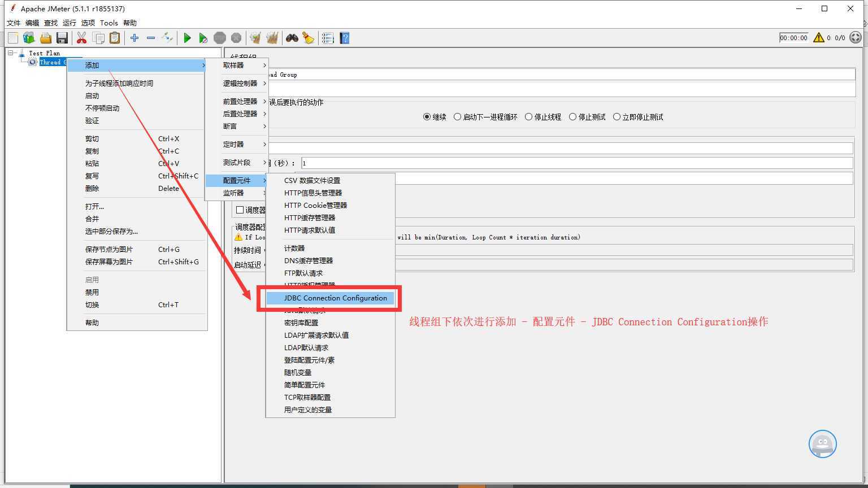Clear all results with double broom icon

tap(272, 38)
